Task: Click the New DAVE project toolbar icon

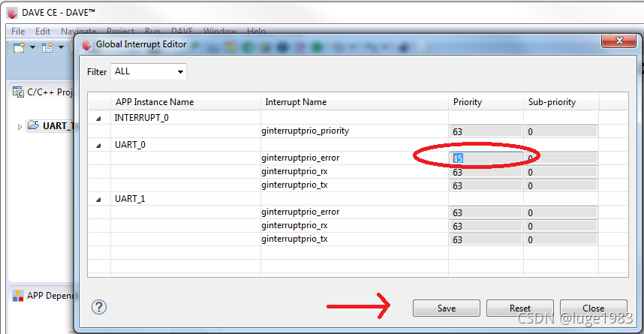Action: tap(47, 47)
